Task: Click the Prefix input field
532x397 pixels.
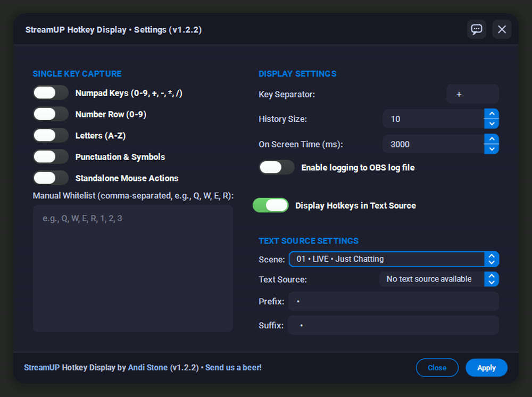Action: coord(394,301)
